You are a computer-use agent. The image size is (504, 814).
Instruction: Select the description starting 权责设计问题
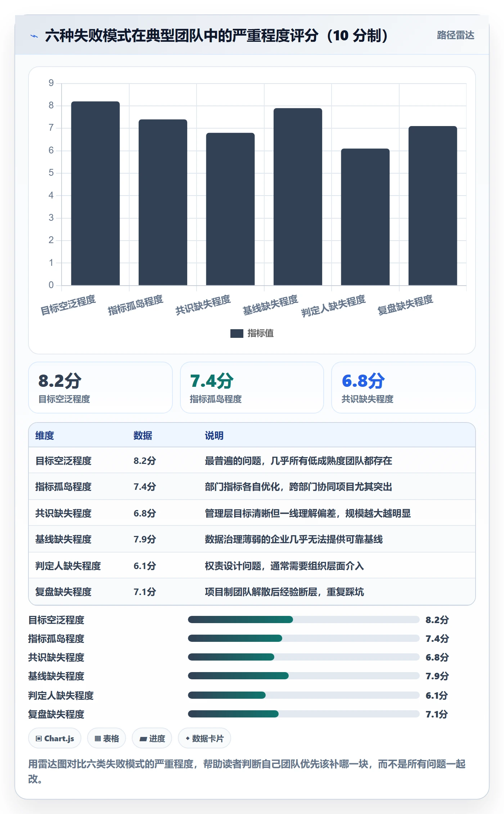pyautogui.click(x=284, y=566)
